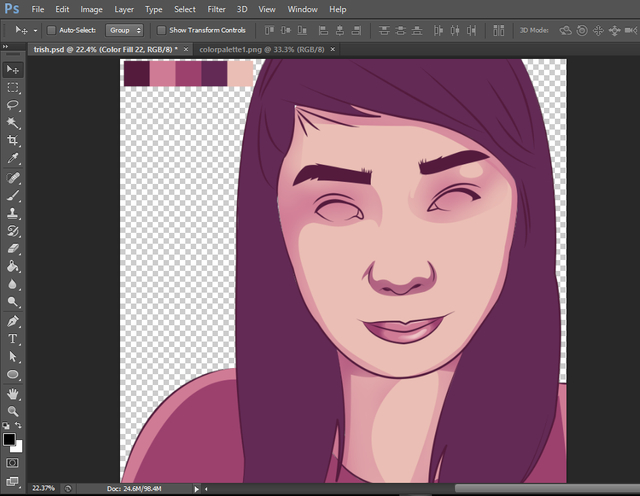Open the Auto-Select Group dropdown

(x=125, y=31)
